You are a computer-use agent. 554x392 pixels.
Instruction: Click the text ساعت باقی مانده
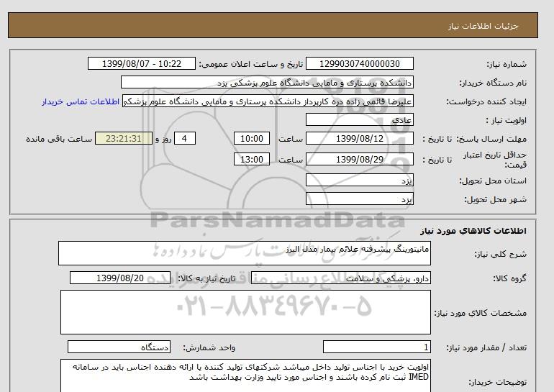coord(59,139)
